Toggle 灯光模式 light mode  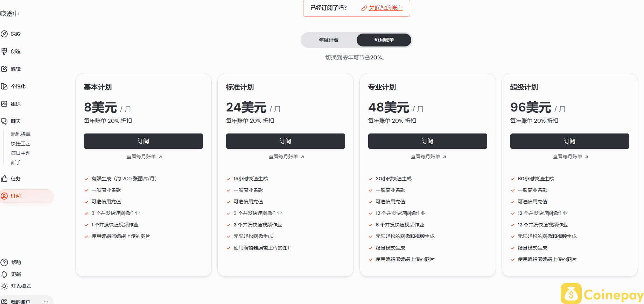[x=16, y=286]
